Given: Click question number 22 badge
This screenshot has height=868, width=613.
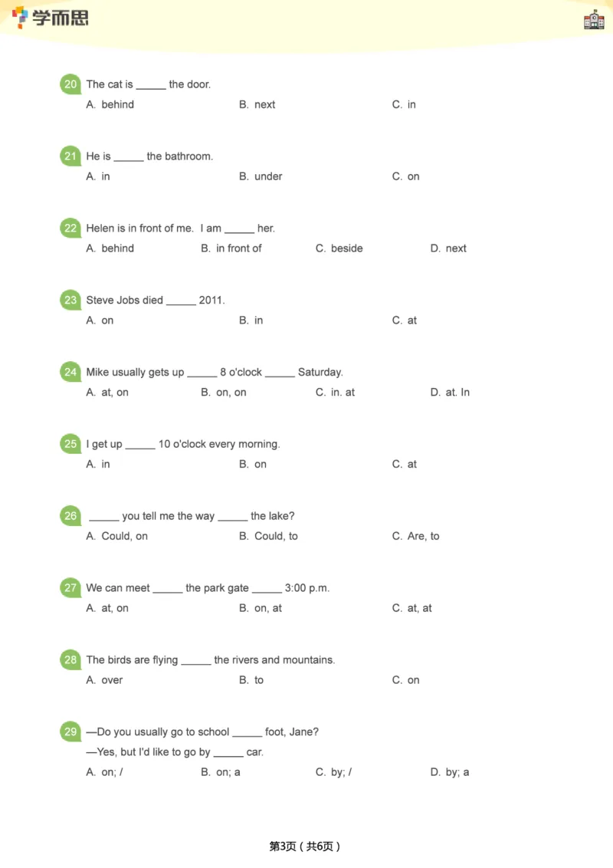Looking at the screenshot, I should click(70, 228).
